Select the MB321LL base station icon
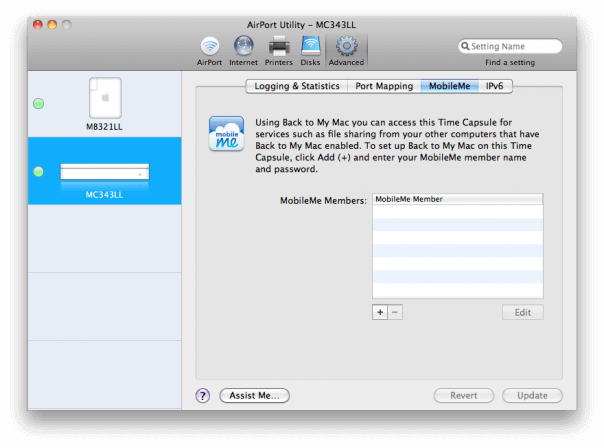The width and height of the screenshot is (604, 448). point(105,98)
